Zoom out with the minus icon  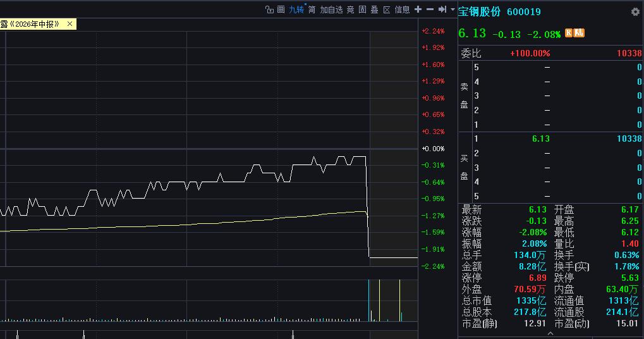pos(430,9)
